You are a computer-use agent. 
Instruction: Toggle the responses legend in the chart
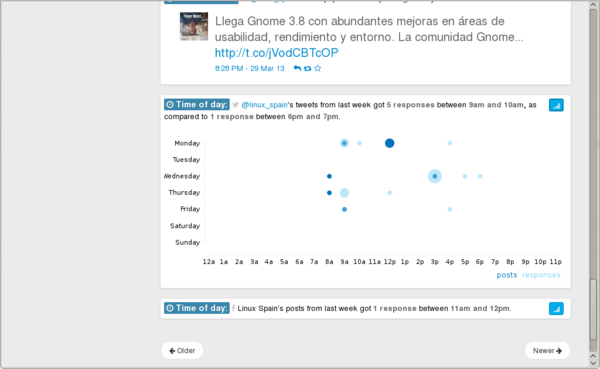click(541, 275)
